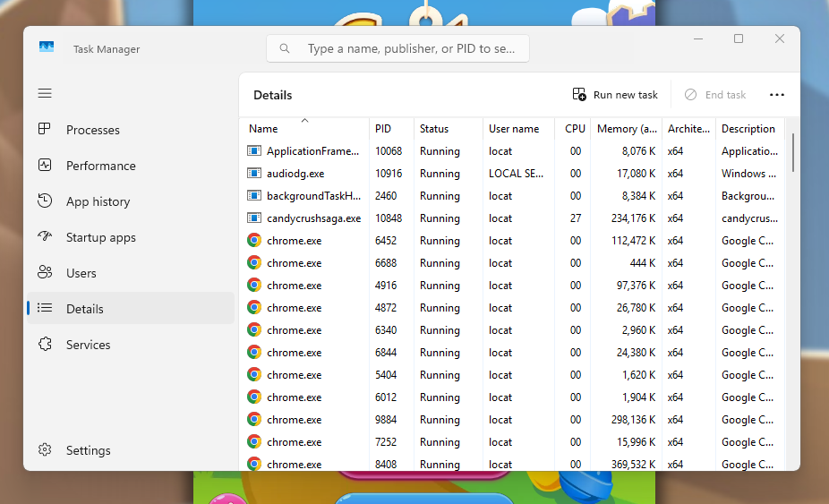Click the Users sidebar icon
This screenshot has width=829, height=504.
45,272
